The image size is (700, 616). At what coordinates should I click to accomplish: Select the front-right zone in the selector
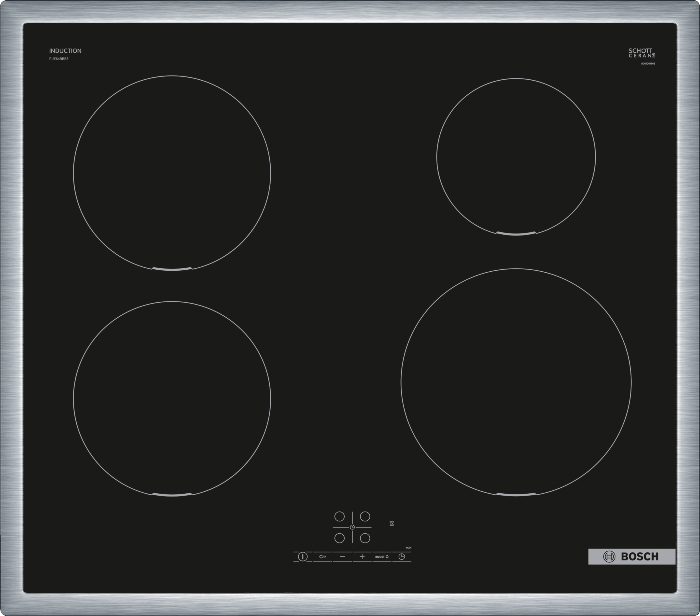click(x=365, y=538)
